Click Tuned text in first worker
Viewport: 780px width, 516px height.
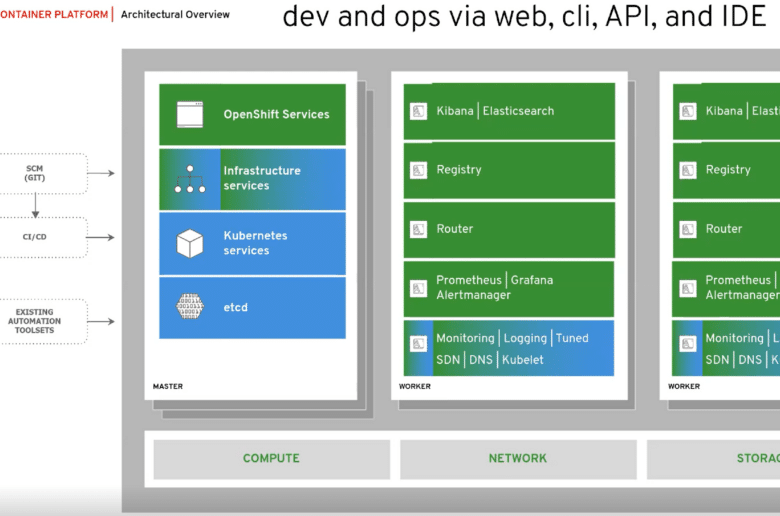click(572, 338)
